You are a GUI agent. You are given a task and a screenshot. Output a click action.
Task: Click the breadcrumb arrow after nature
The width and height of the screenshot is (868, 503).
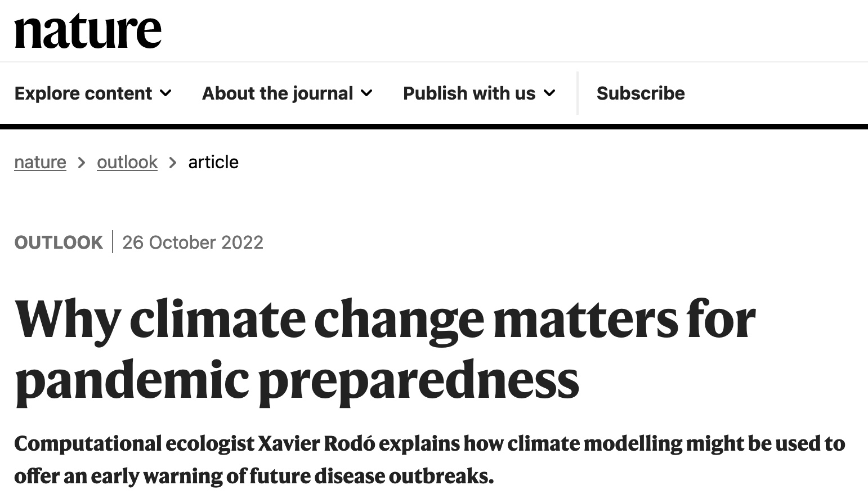tap(82, 163)
